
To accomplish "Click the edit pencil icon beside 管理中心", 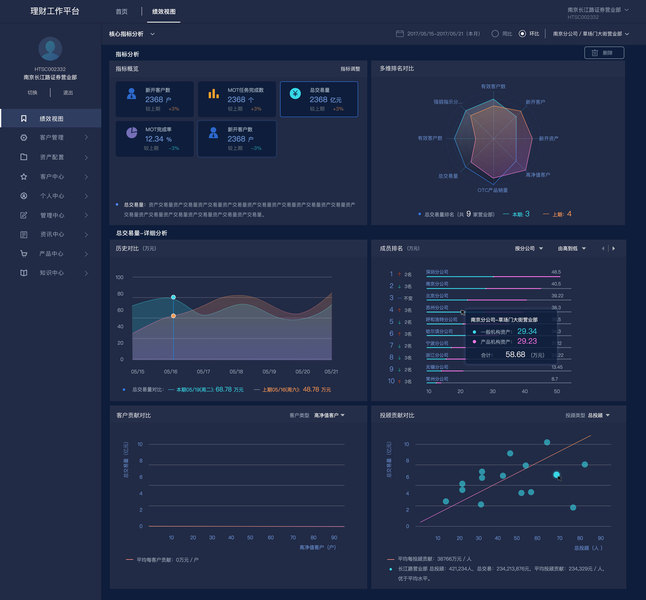I will [x=23, y=215].
